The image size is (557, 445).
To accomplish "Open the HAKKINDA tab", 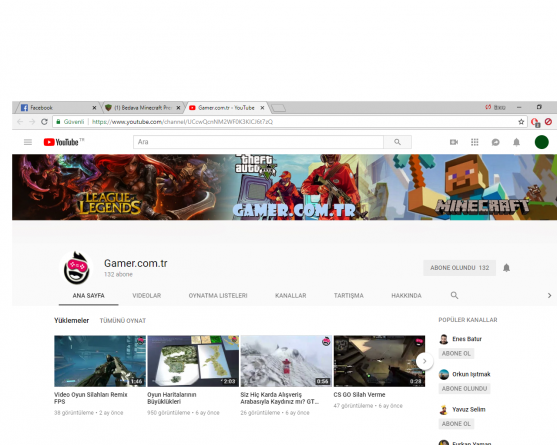I will pos(406,295).
